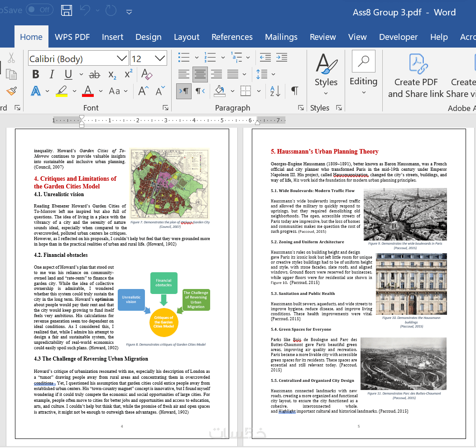Show paragraph marks with pilcrow button
The width and height of the screenshot is (476, 448).
[294, 91]
